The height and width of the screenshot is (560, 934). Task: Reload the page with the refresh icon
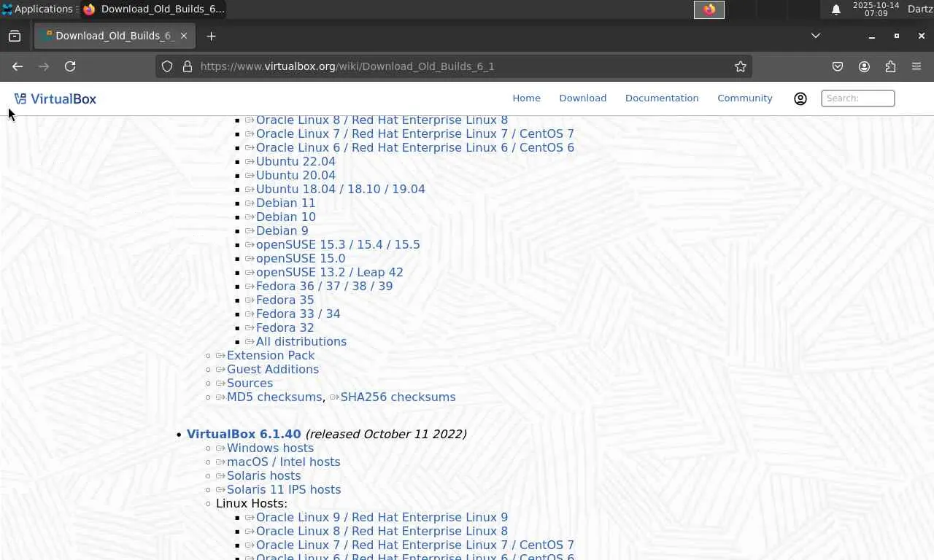pos(70,66)
